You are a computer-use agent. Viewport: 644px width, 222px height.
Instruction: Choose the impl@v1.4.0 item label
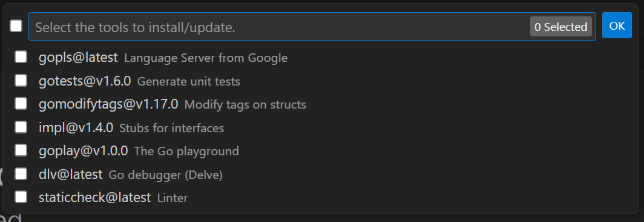click(x=76, y=128)
